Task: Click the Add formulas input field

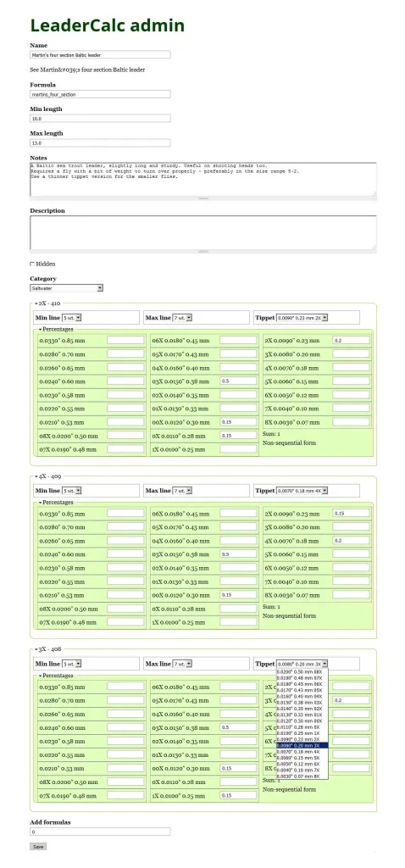Action: tap(100, 832)
